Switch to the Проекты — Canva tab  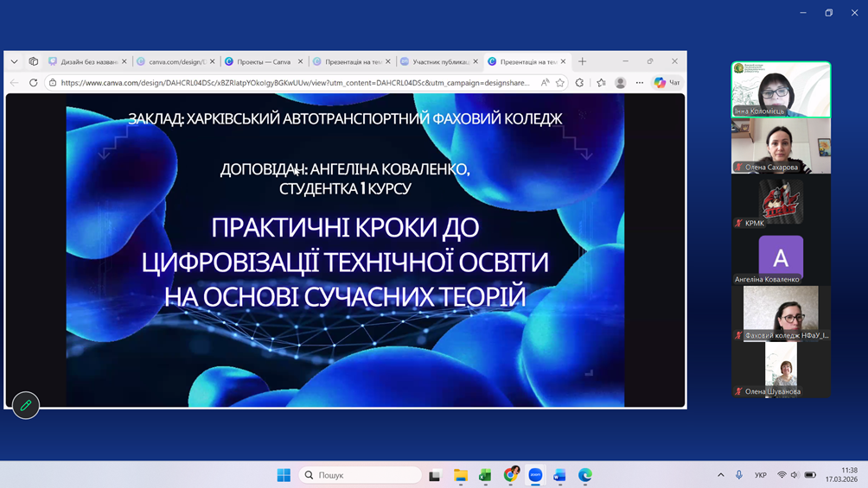[x=263, y=62]
